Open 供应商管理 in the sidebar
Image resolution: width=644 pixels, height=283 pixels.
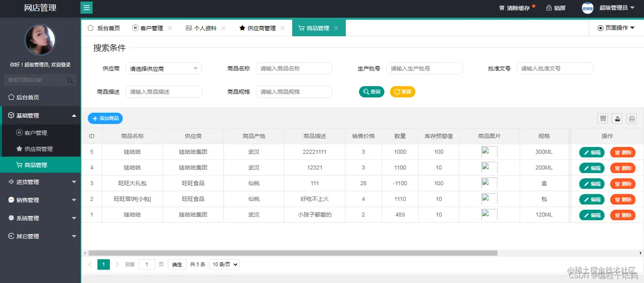(x=40, y=149)
